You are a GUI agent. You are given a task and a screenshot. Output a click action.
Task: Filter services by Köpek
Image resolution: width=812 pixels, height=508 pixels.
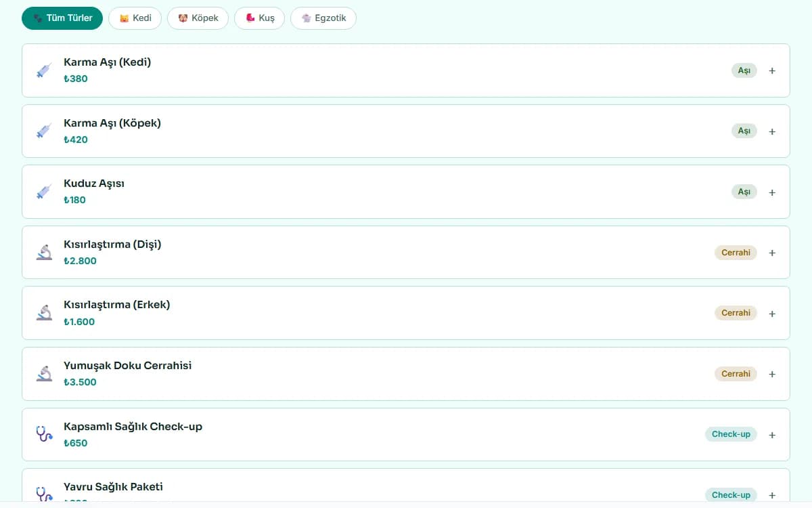[x=198, y=18]
